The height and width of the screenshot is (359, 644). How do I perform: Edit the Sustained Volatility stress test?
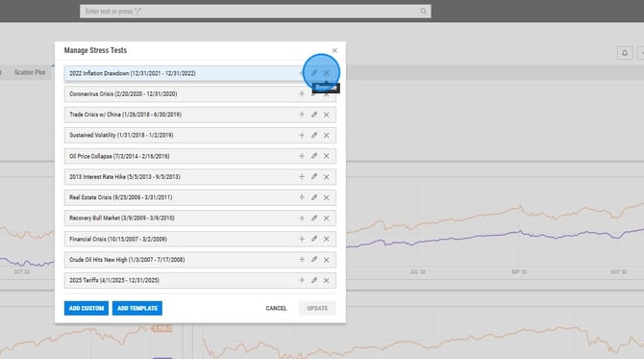coord(314,136)
